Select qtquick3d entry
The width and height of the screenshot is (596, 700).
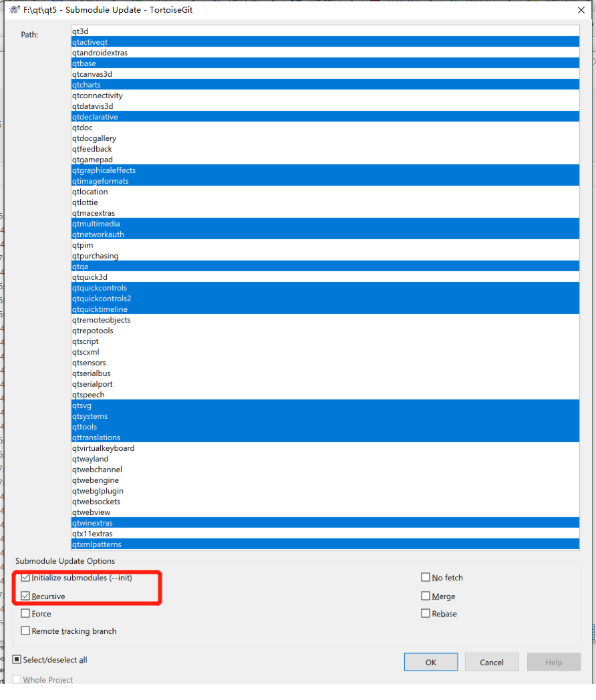(x=325, y=277)
